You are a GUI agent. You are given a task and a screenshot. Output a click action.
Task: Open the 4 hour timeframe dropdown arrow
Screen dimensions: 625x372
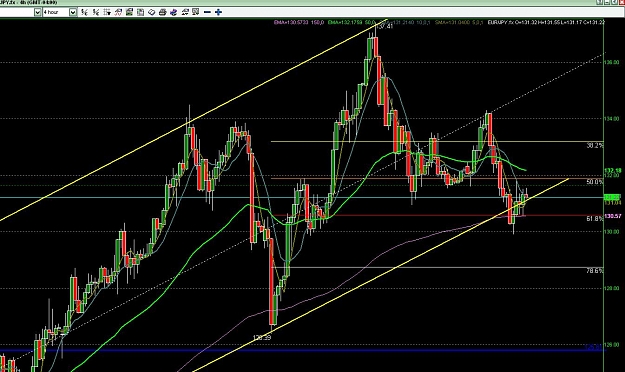pos(73,12)
